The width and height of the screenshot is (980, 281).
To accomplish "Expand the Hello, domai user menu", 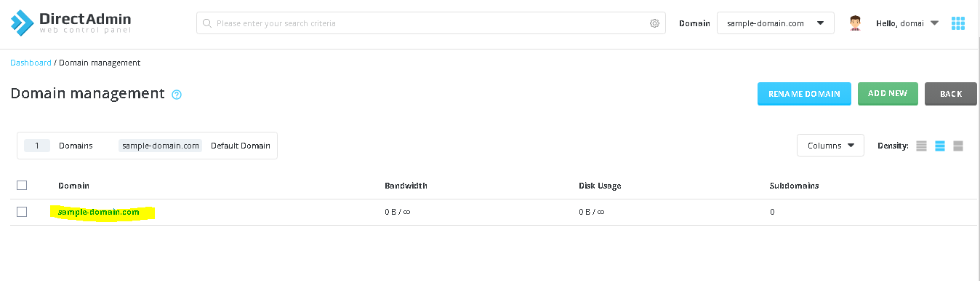I will pyautogui.click(x=907, y=23).
